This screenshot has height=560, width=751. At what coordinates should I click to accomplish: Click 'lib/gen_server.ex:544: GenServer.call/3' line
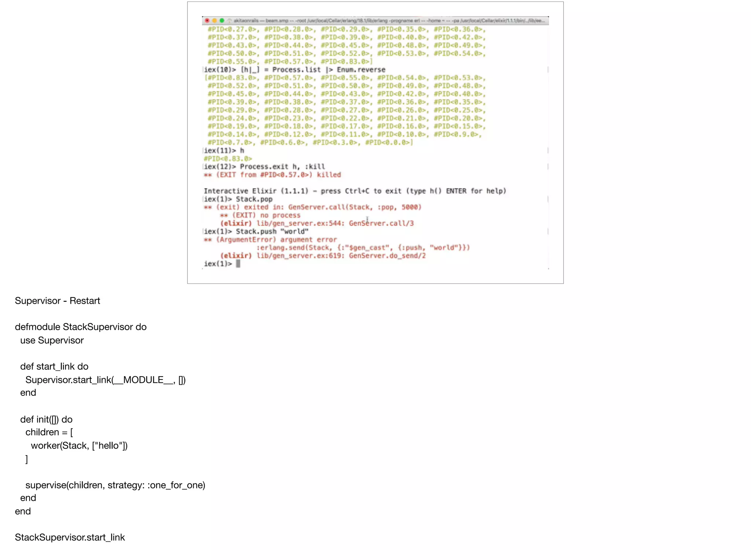pos(317,223)
